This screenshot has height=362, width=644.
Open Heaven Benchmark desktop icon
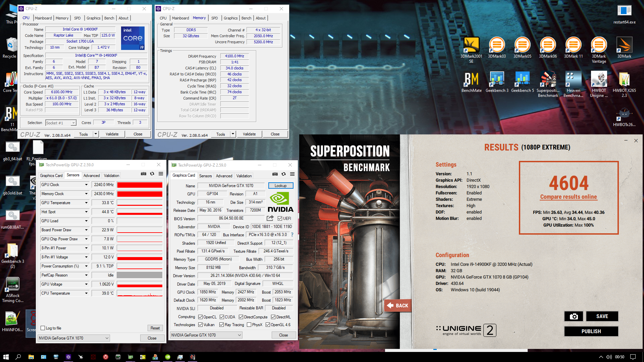tap(573, 84)
